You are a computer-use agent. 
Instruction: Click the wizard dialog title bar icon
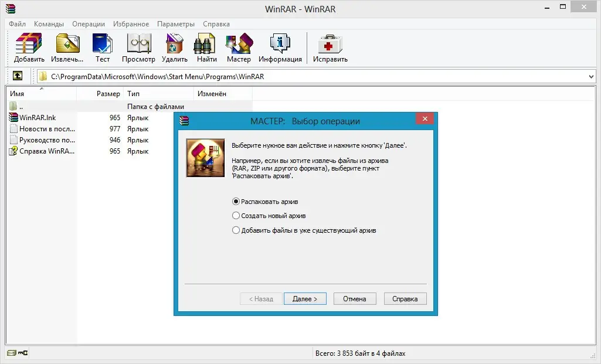click(184, 121)
